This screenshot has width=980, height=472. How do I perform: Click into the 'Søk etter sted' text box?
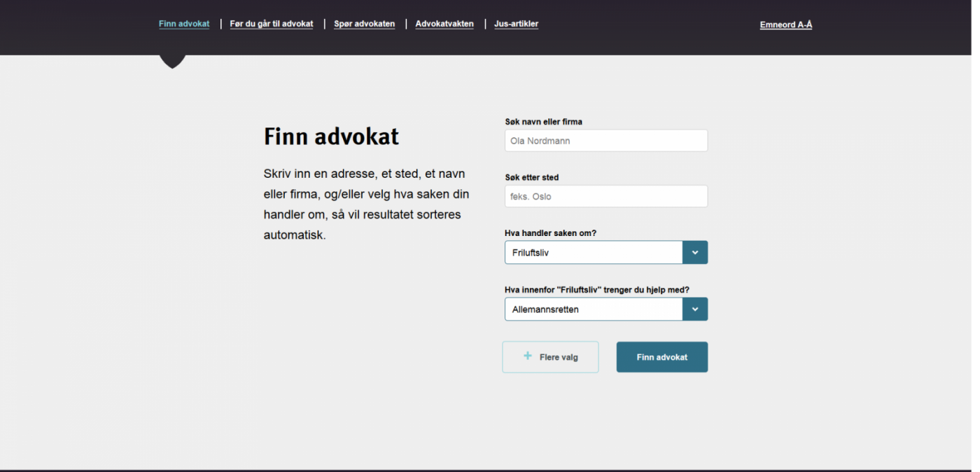pos(605,197)
